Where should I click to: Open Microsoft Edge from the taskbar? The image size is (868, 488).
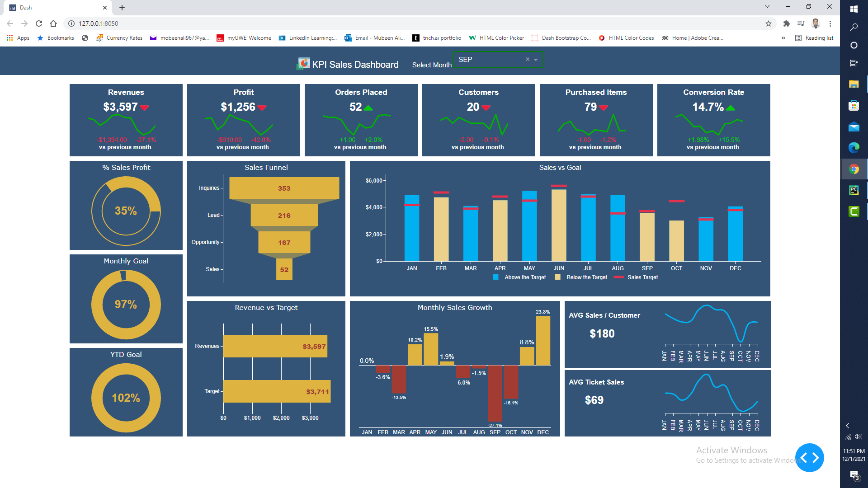[x=854, y=148]
